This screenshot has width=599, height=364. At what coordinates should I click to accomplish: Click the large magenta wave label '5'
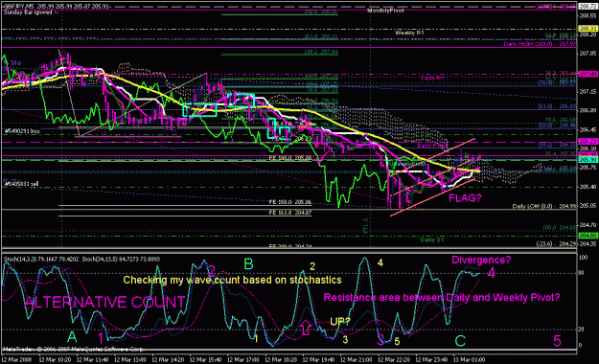point(557,341)
